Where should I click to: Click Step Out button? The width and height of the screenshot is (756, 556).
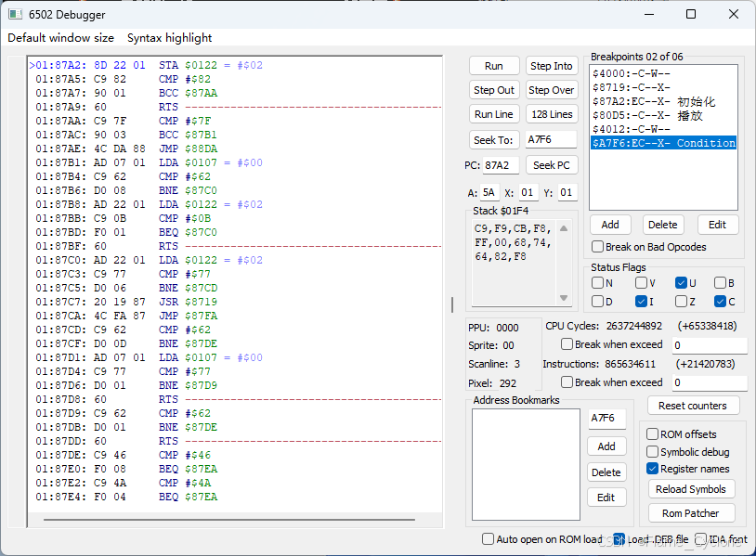coord(494,90)
